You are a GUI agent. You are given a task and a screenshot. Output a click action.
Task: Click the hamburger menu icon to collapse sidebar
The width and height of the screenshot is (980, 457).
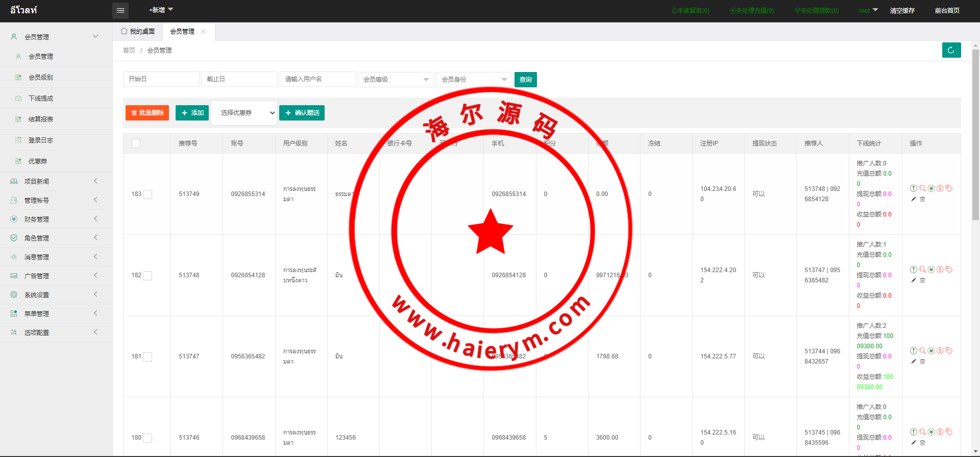(120, 10)
